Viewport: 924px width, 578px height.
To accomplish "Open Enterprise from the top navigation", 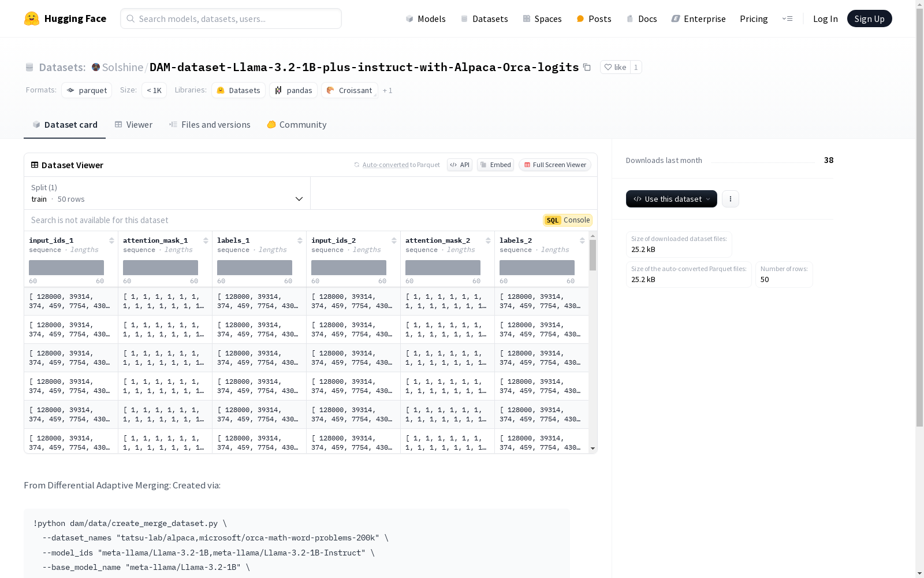I will 699,18.
